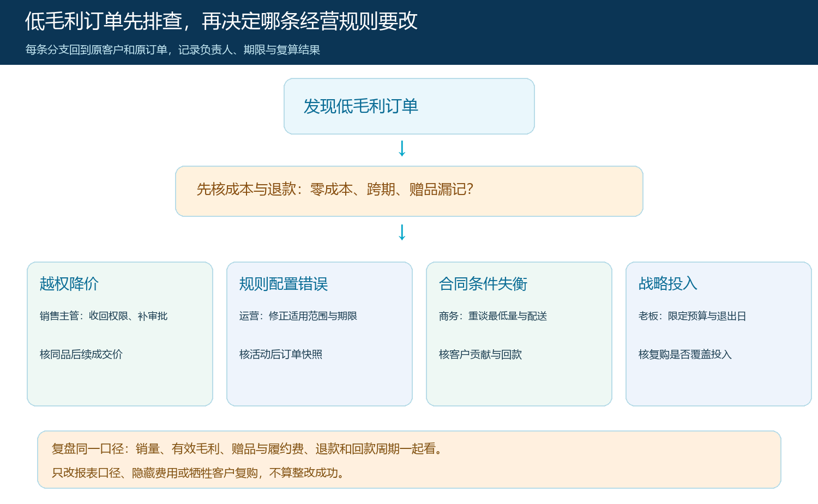Click the text 运营：修正适用范围与期限
This screenshot has width=818, height=504.
coord(298,316)
